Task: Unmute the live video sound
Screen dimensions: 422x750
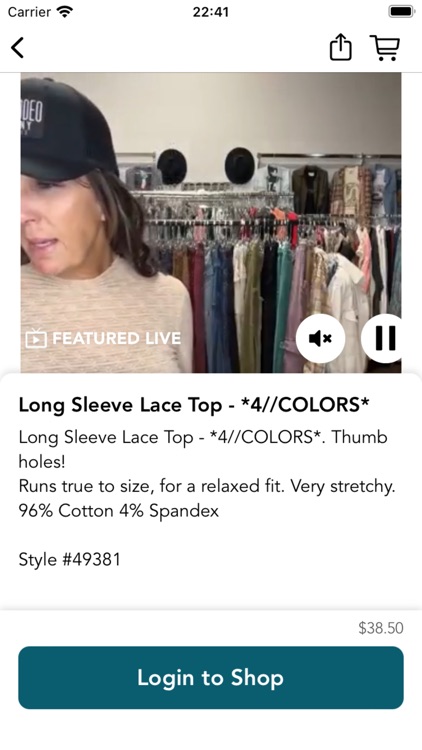Action: click(x=320, y=339)
